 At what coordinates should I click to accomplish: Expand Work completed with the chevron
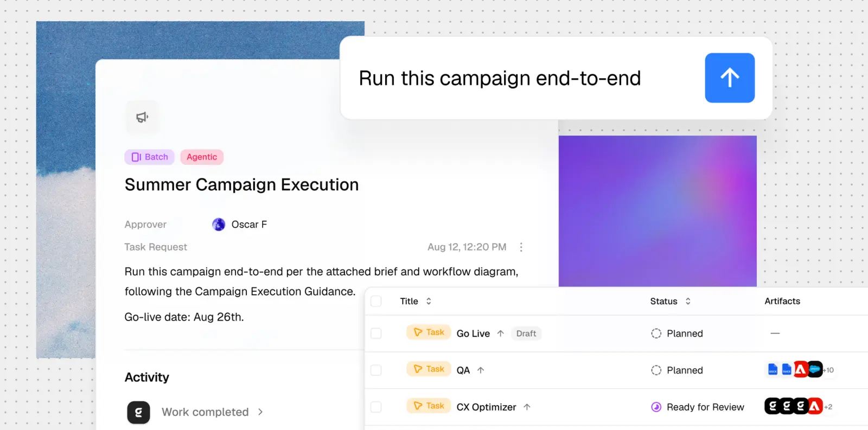point(260,412)
